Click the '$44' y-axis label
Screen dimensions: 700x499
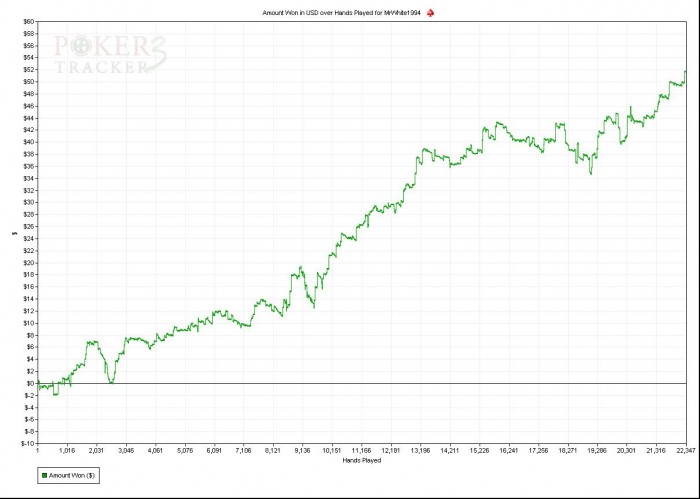click(x=29, y=118)
